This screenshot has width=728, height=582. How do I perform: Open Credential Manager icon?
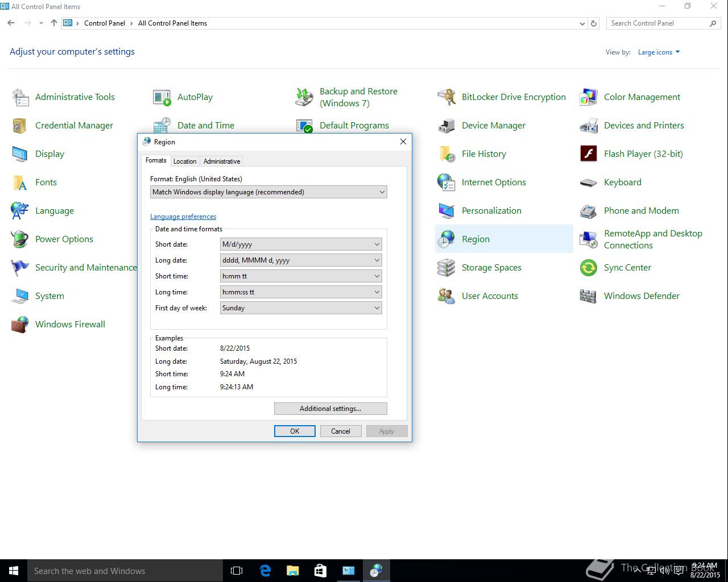[20, 126]
